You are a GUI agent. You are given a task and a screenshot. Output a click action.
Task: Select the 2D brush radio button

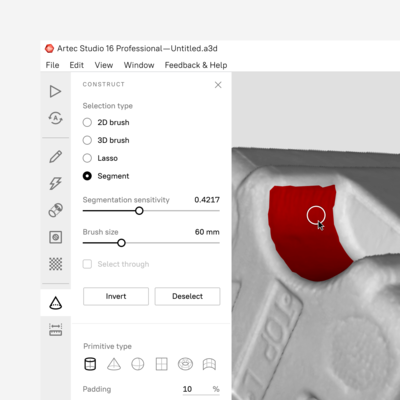pyautogui.click(x=87, y=122)
